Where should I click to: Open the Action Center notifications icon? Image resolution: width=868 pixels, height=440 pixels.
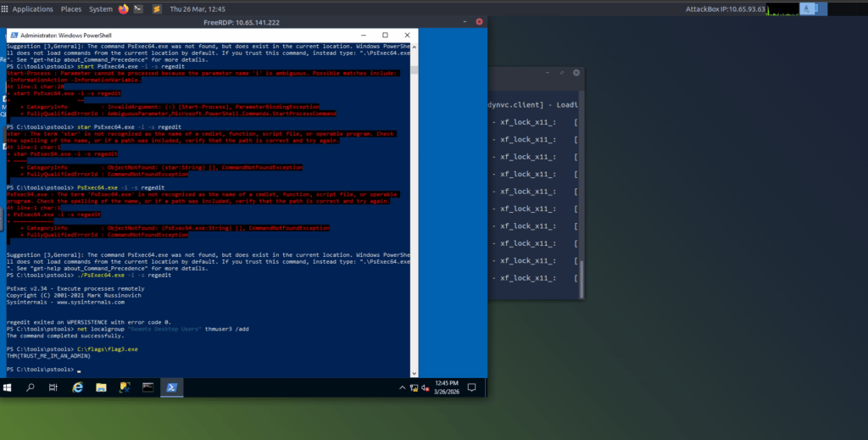[x=471, y=388]
